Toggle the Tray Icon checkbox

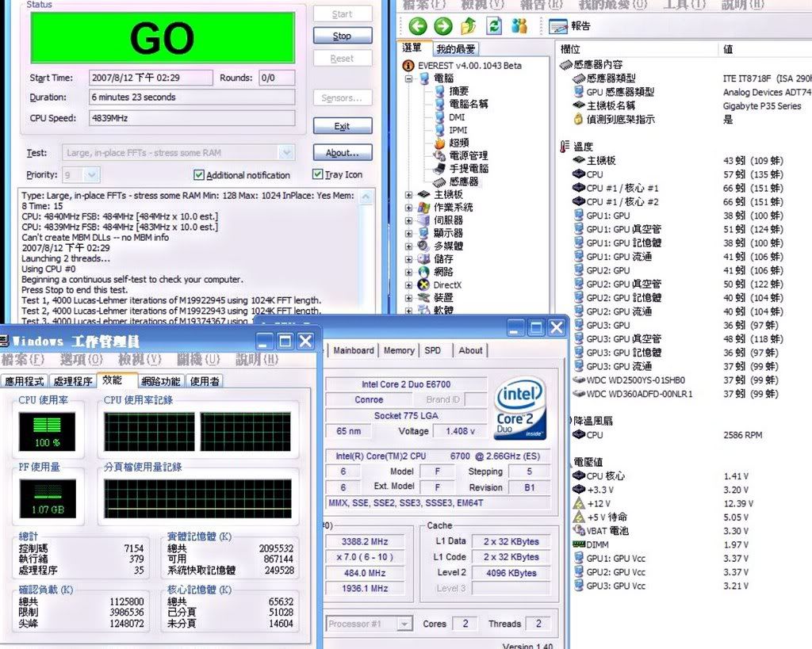317,174
